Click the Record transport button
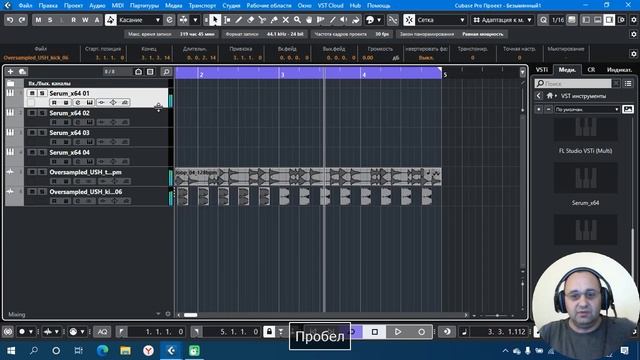Screen dimensions: 640x360 422,332
